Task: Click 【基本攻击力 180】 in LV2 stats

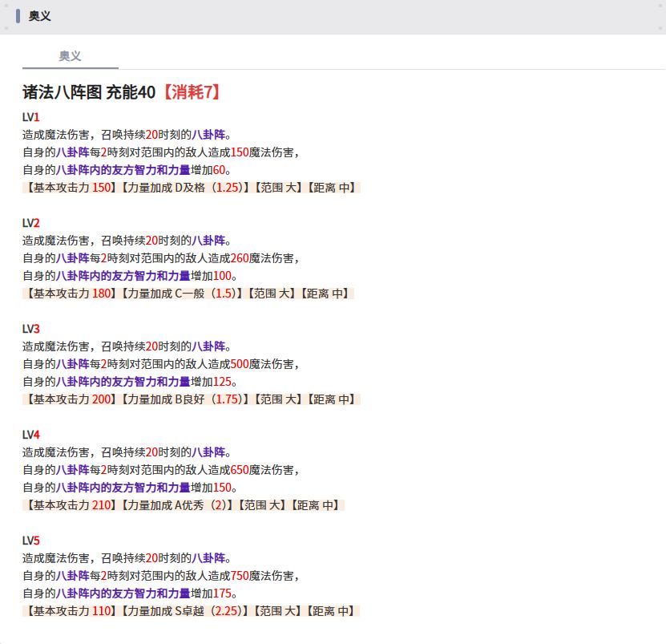Action: point(70,294)
